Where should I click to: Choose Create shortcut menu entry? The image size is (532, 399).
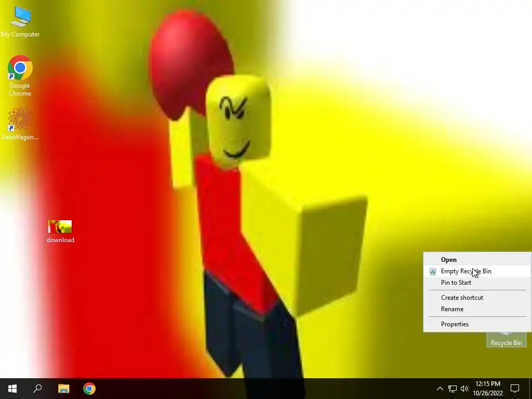click(x=477, y=298)
